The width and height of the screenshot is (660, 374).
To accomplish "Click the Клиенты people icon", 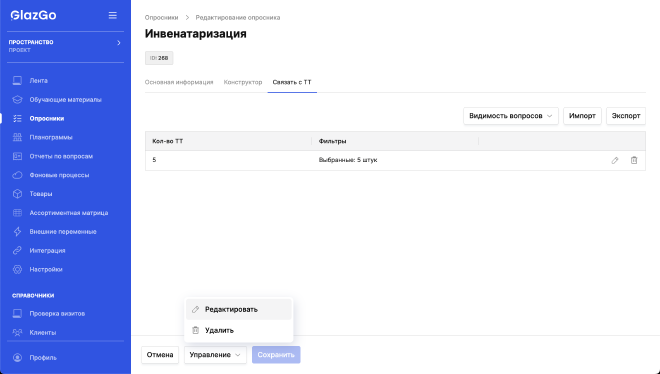I will (17, 332).
